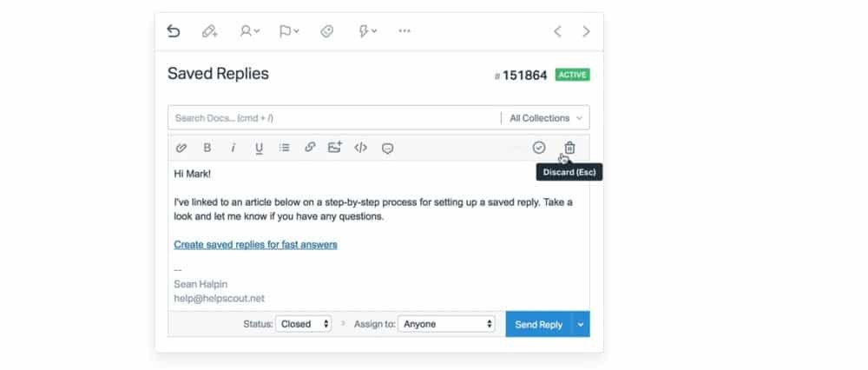The height and width of the screenshot is (370, 868).
Task: Toggle italic formatting
Action: click(233, 148)
